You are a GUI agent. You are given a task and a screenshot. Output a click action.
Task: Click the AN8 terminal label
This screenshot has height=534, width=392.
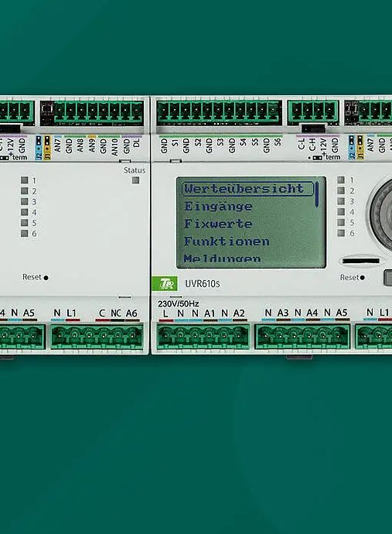[80, 145]
